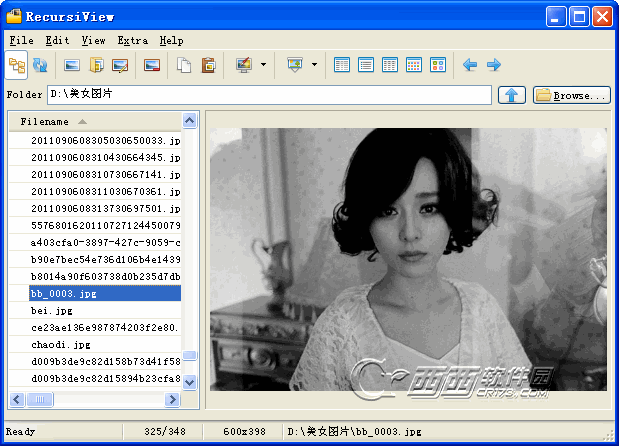This screenshot has width=619, height=446.
Task: Click the single picture view icon
Action: [x=72, y=65]
